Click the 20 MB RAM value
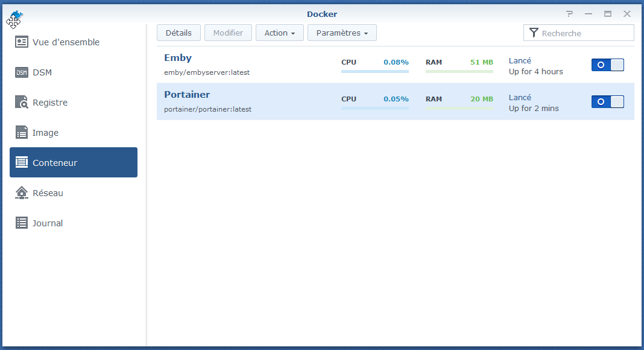This screenshot has height=350, width=644. tap(482, 99)
